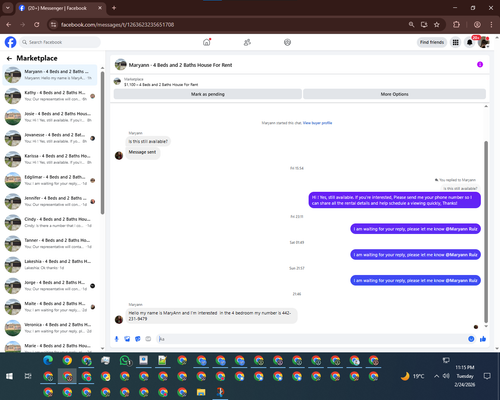Open Tanner's conversation in the chat list
Screen dimensions: 500x400
(50, 243)
